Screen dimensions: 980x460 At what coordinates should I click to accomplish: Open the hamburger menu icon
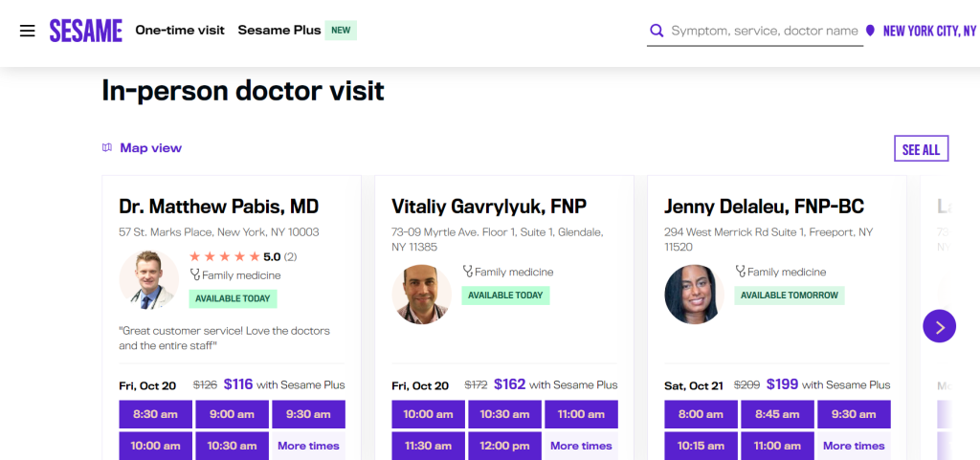click(x=28, y=31)
